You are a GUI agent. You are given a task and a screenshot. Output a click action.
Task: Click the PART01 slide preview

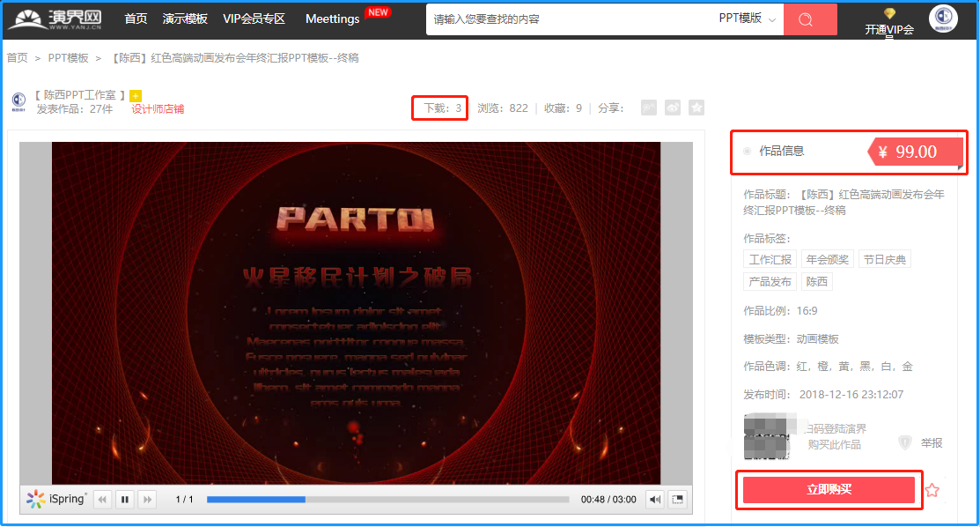[356, 313]
